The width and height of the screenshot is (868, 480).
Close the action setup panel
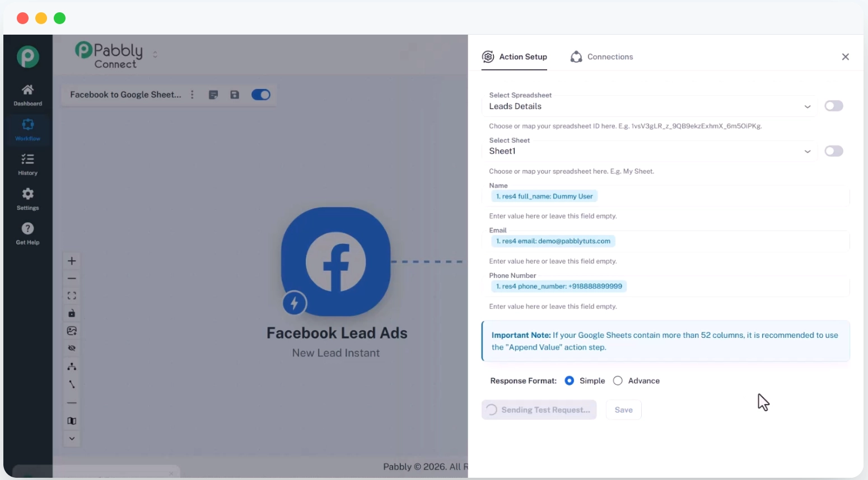click(x=846, y=57)
